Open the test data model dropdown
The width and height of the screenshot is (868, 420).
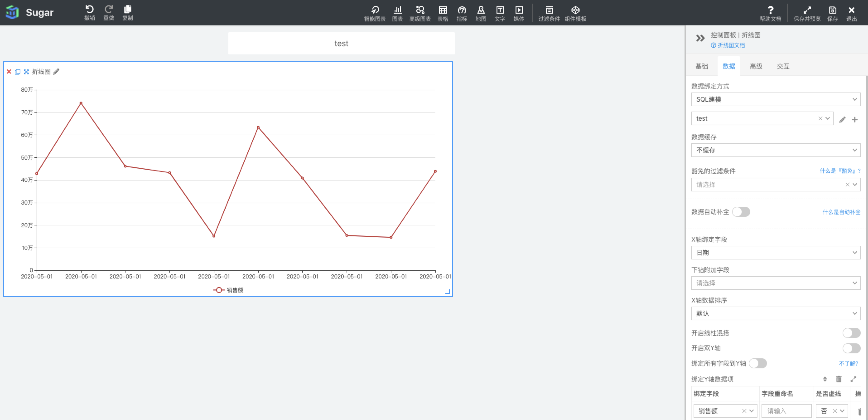(762, 118)
